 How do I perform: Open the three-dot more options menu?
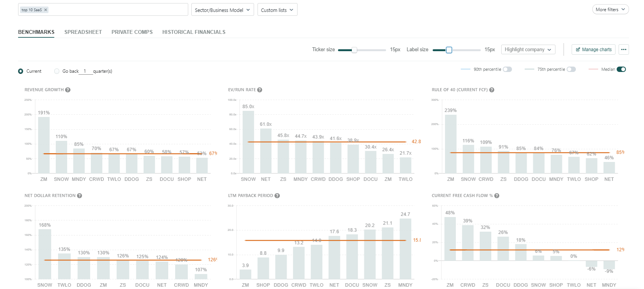click(624, 49)
